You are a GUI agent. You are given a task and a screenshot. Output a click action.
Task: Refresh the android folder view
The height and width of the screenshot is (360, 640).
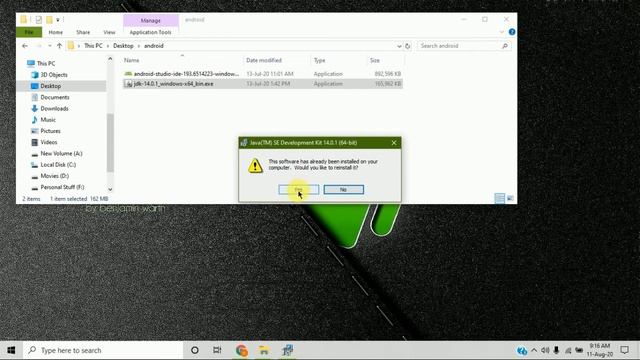coord(407,46)
